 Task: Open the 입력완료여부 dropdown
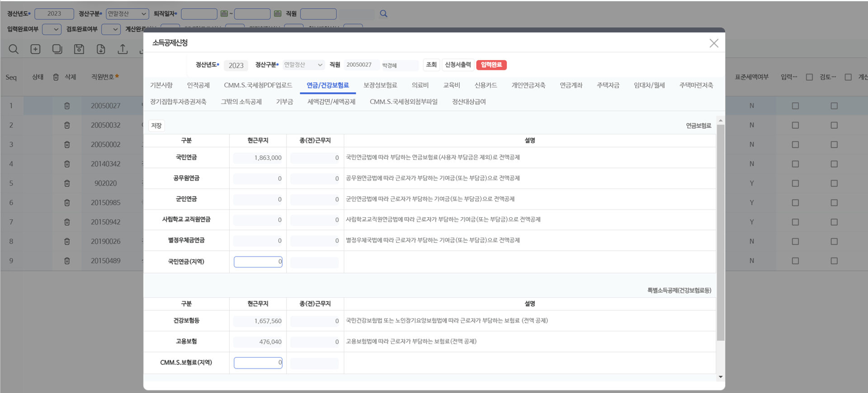pos(52,29)
